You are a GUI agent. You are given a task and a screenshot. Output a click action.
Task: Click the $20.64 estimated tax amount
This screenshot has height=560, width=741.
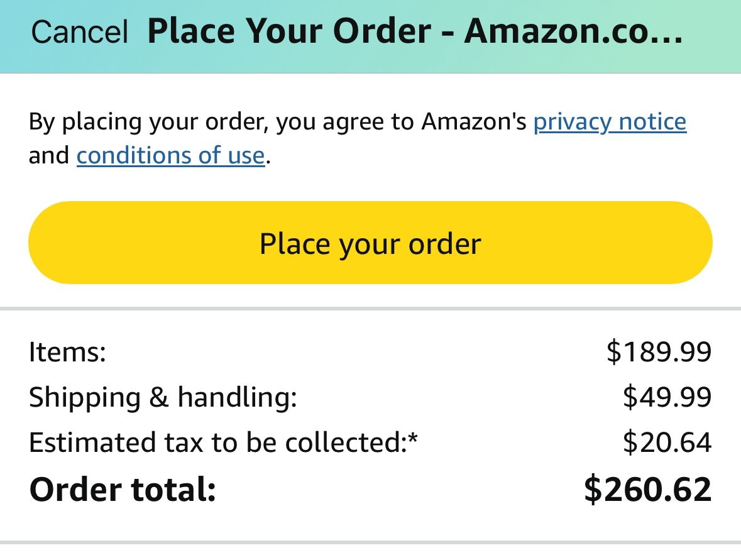667,442
